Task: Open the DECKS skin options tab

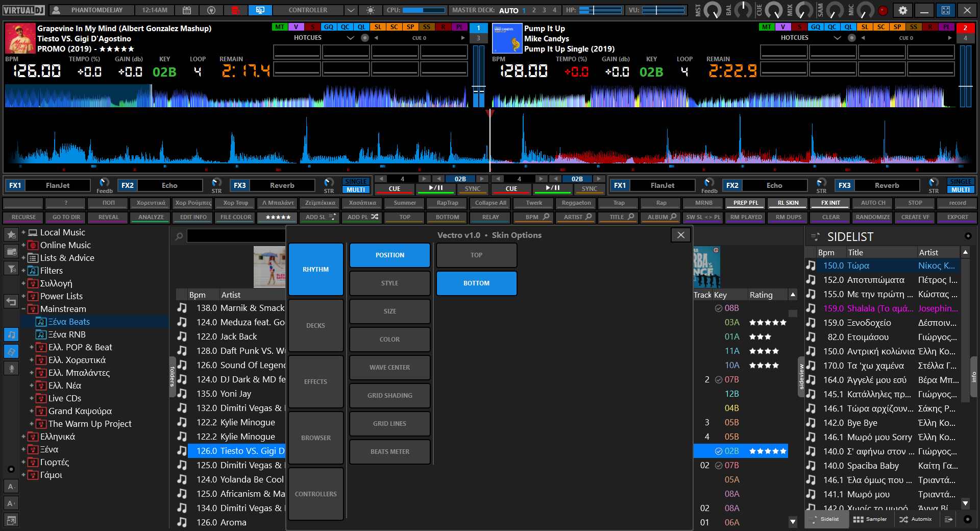Action: click(316, 325)
